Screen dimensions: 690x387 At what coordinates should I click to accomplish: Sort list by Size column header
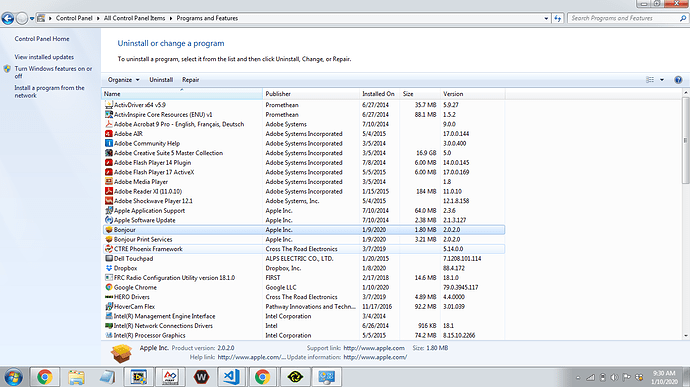click(x=420, y=94)
